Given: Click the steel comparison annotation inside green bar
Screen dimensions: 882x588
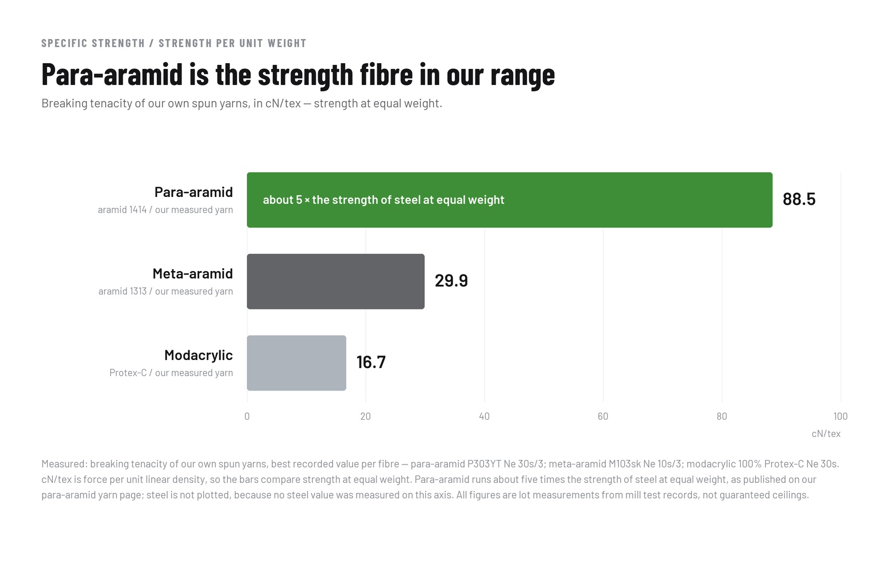Looking at the screenshot, I should [384, 200].
